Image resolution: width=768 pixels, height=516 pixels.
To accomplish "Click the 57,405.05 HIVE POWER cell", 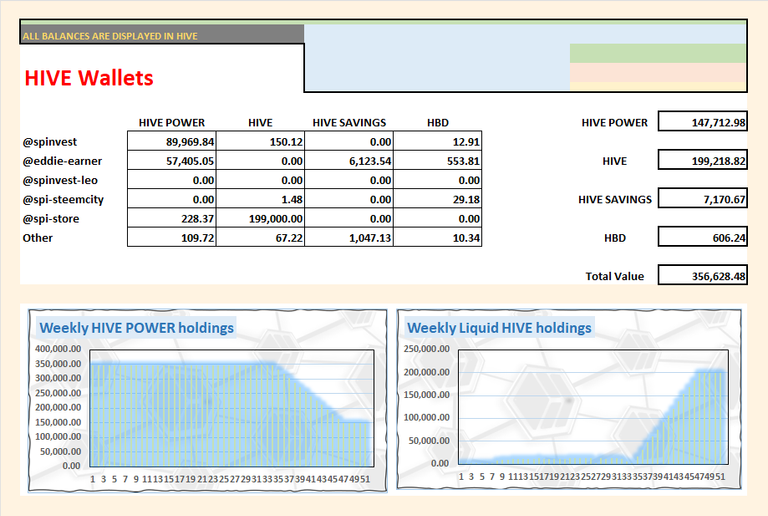I will (x=171, y=161).
